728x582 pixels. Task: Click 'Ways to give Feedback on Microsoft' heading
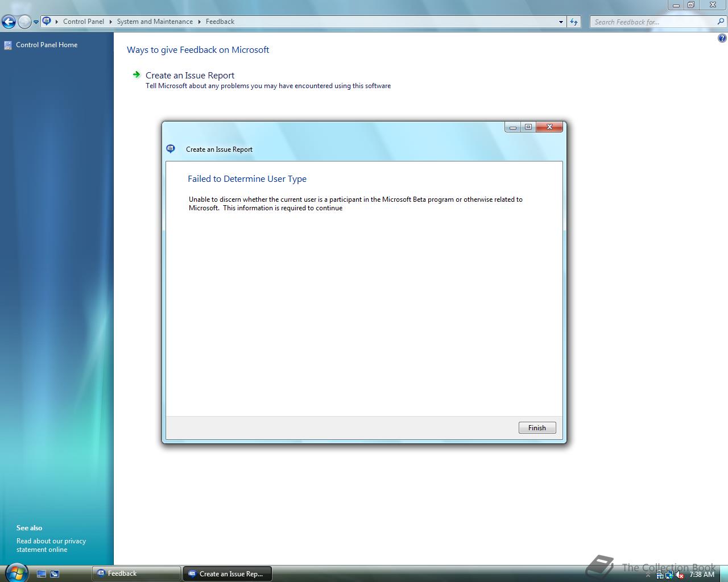[x=198, y=49]
